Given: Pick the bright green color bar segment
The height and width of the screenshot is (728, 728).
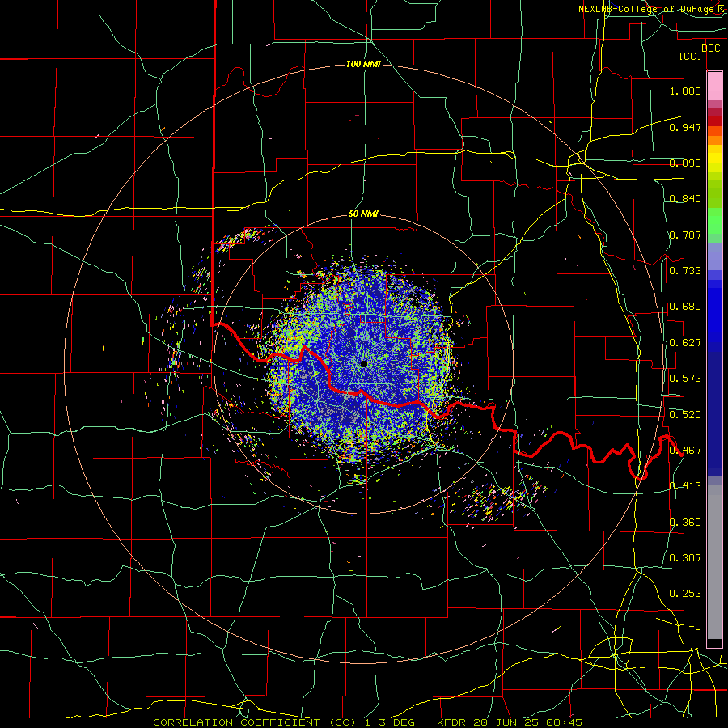Looking at the screenshot, I should 714,221.
